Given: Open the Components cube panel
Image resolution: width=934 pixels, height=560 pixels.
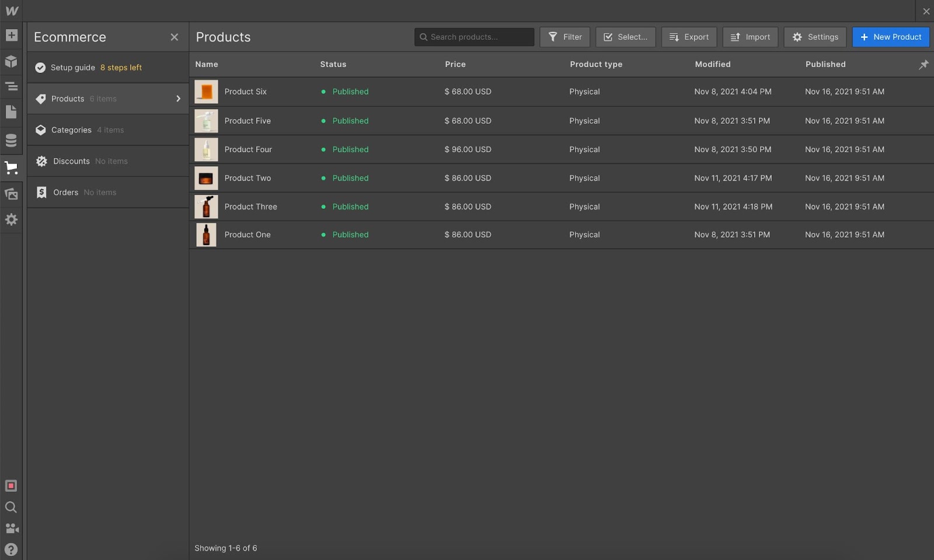Looking at the screenshot, I should 11,61.
